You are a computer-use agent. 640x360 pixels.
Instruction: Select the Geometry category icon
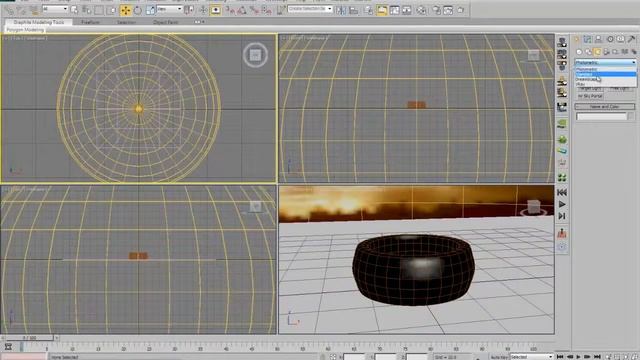[579, 52]
